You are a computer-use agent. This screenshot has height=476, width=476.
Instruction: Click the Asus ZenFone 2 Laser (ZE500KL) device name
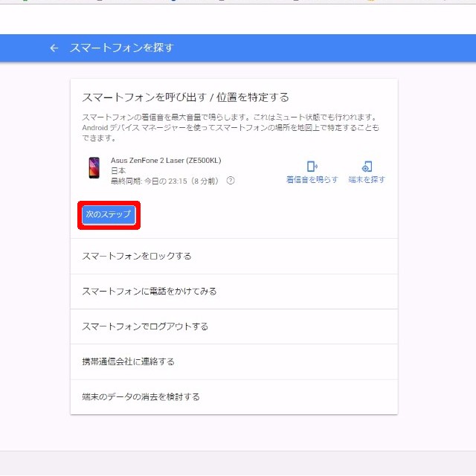point(166,161)
